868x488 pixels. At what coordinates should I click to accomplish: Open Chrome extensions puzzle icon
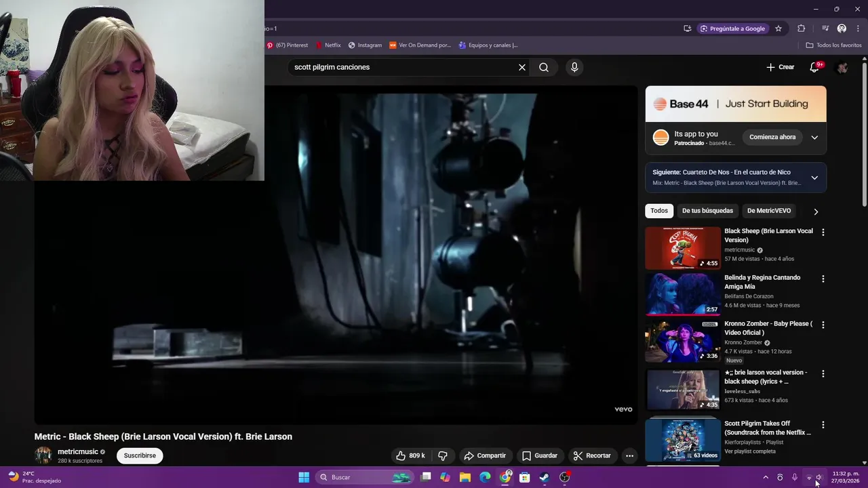pyautogui.click(x=802, y=28)
